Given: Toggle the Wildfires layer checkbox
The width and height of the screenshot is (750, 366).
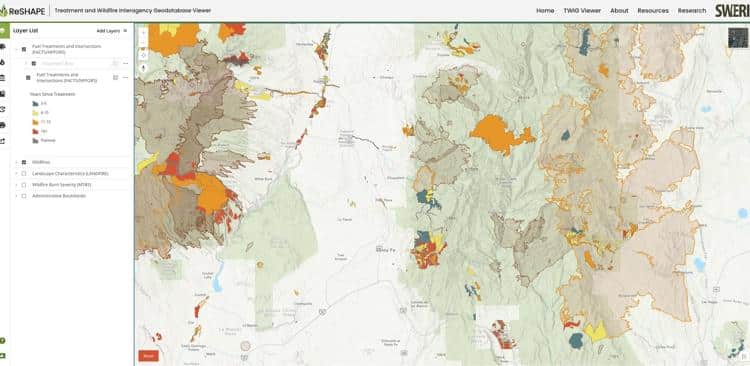Looking at the screenshot, I should (x=24, y=162).
